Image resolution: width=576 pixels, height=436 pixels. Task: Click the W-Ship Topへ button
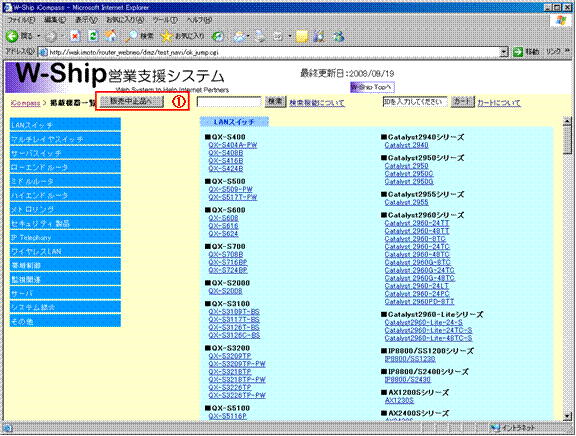[372, 87]
